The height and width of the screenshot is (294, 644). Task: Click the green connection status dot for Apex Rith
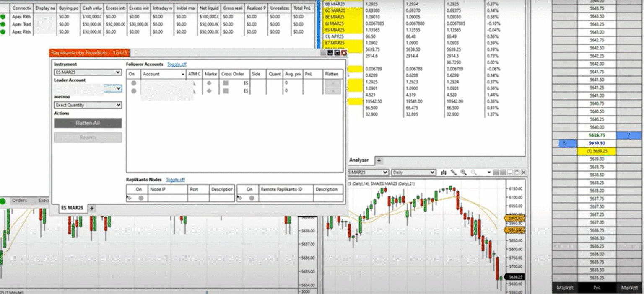[x=3, y=17]
